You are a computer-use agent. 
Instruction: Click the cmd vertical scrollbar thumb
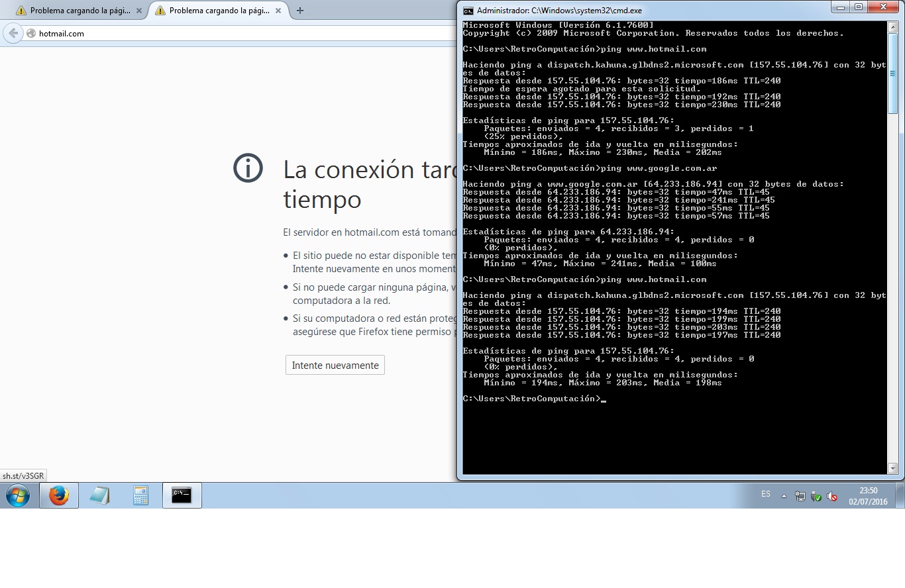point(892,73)
